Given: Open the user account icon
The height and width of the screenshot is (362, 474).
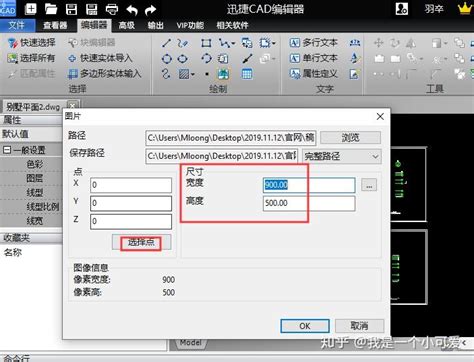Looking at the screenshot, I should tap(402, 9).
